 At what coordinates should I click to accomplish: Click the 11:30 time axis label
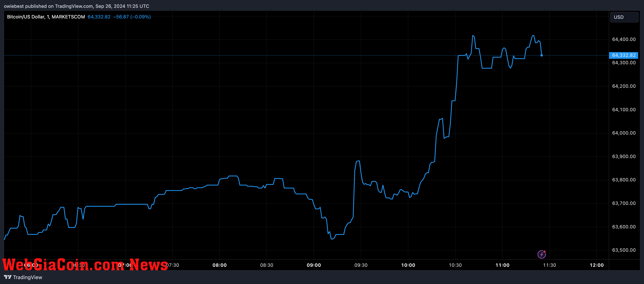(x=550, y=265)
